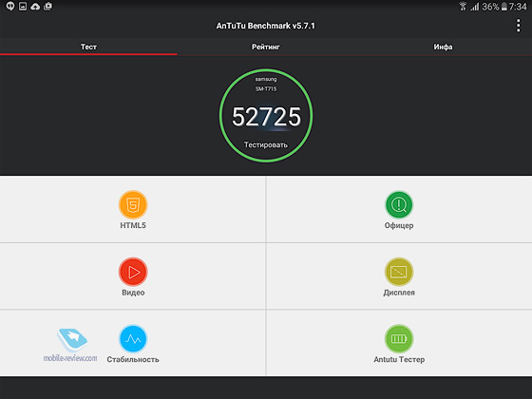Open the Antutu Тестер battery icon

point(399,338)
